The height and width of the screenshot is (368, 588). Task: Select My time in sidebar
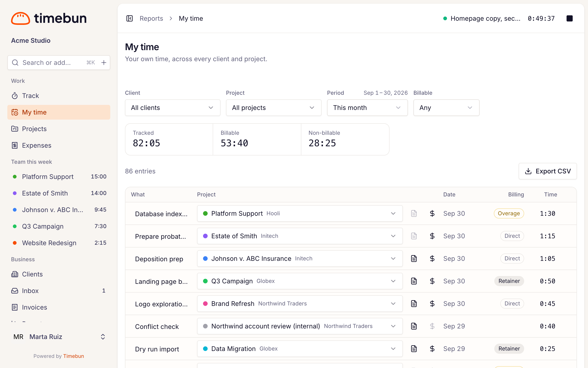point(59,112)
